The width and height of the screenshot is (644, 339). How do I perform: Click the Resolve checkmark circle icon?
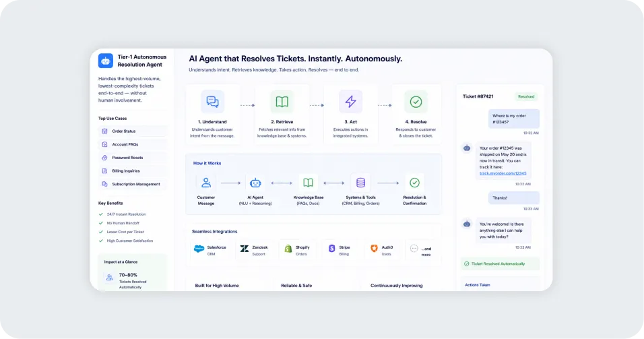(416, 102)
